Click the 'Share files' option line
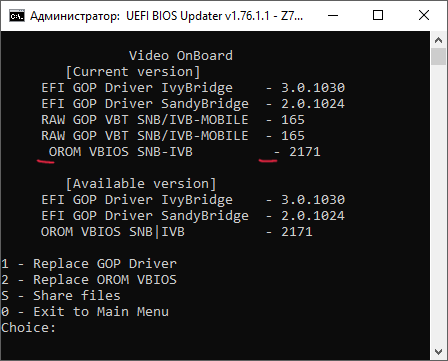 click(x=61, y=296)
